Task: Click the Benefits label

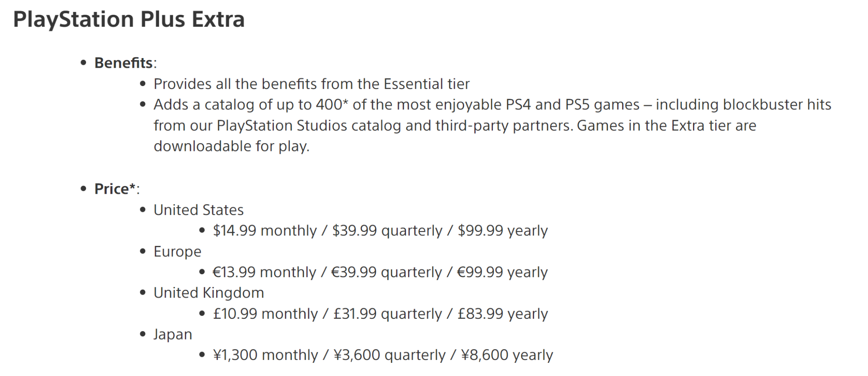Action: pyautogui.click(x=123, y=63)
